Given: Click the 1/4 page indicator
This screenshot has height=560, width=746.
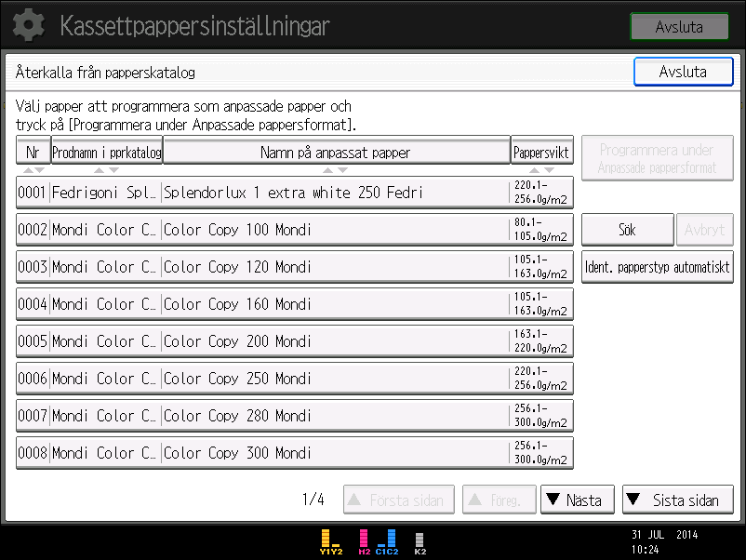Looking at the screenshot, I should click(x=313, y=500).
